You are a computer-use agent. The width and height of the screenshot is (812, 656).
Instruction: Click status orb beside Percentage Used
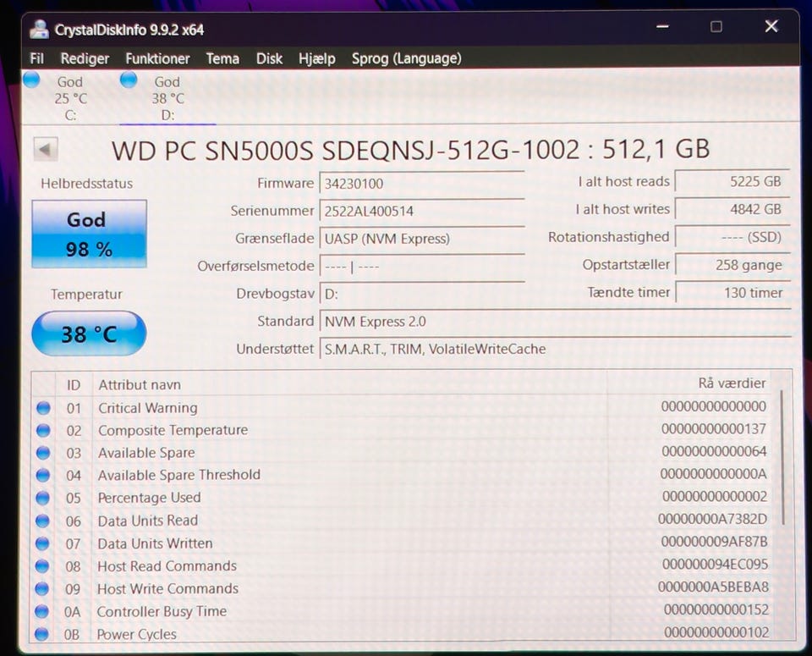43,498
